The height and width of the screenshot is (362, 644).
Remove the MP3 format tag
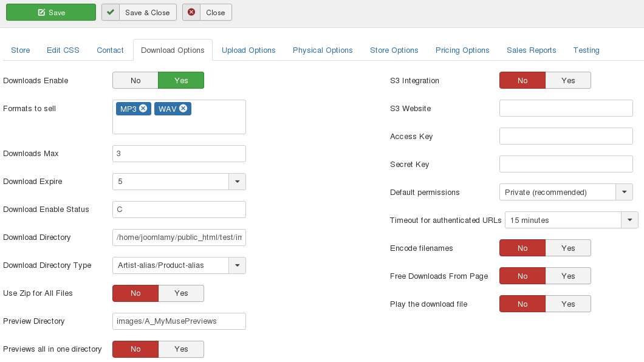click(x=143, y=108)
